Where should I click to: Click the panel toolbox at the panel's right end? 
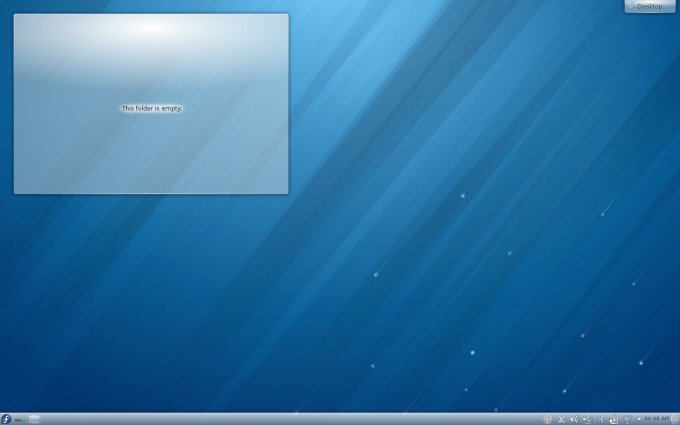coord(676,419)
